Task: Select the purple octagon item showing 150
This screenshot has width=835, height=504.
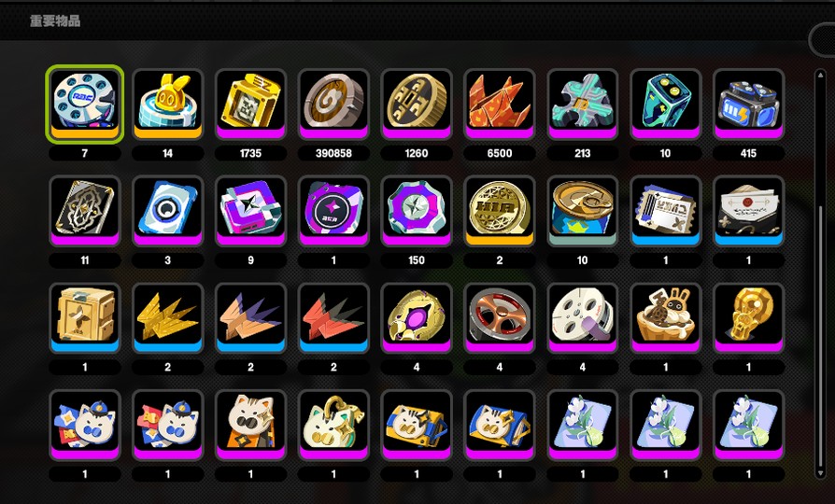Action: click(417, 211)
